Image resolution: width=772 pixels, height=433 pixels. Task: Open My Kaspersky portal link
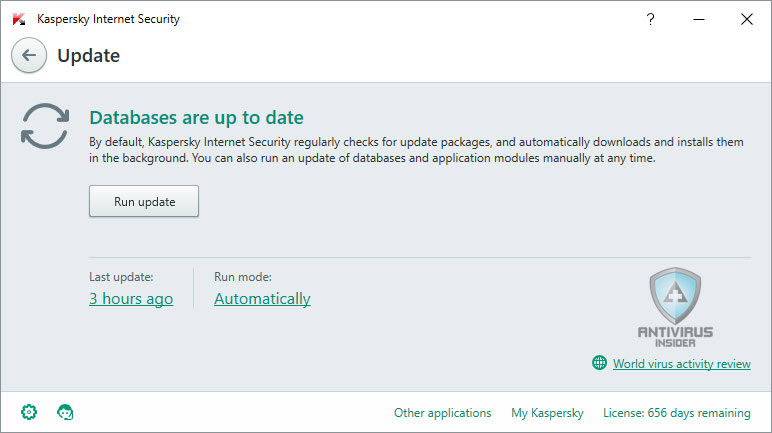(x=547, y=413)
